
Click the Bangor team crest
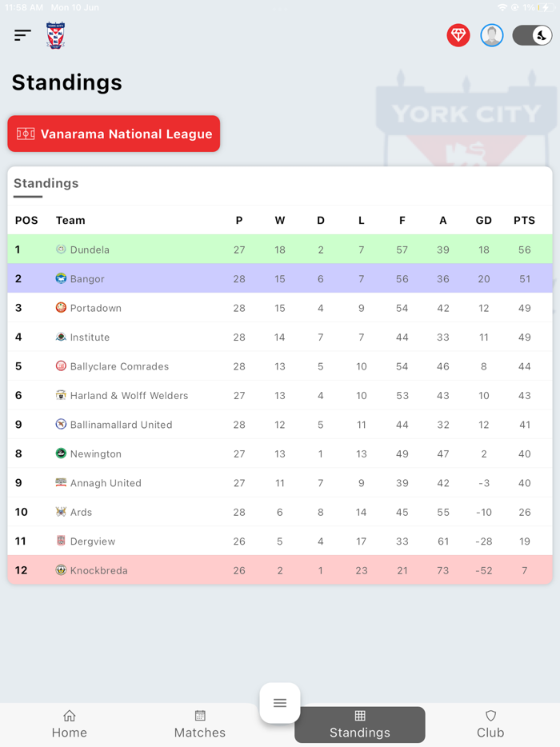pos(61,278)
